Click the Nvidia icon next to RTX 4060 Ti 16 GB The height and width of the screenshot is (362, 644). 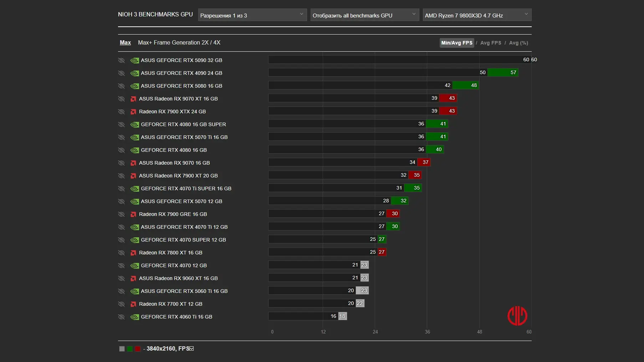tap(134, 317)
